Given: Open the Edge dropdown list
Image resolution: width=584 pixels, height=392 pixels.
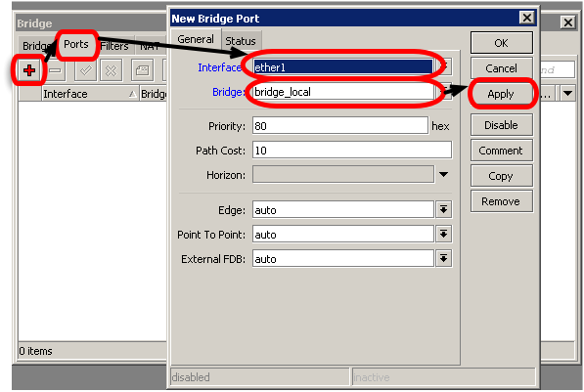Looking at the screenshot, I should 443,209.
